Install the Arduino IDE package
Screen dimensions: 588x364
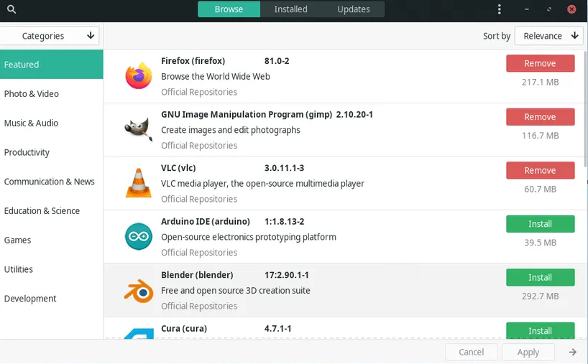click(x=540, y=223)
